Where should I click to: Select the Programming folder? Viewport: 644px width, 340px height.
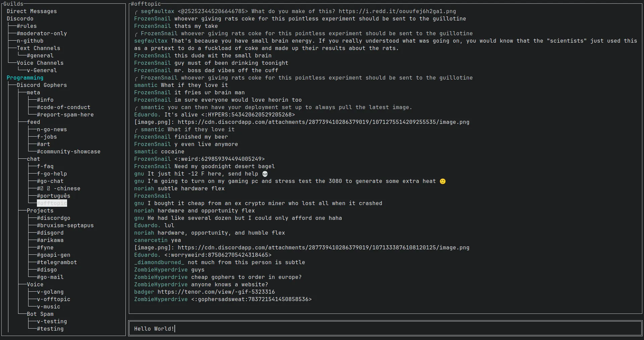[x=25, y=78]
